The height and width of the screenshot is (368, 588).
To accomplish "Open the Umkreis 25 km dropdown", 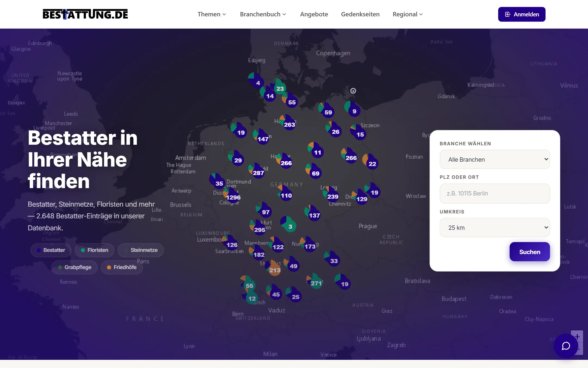I will click(495, 228).
